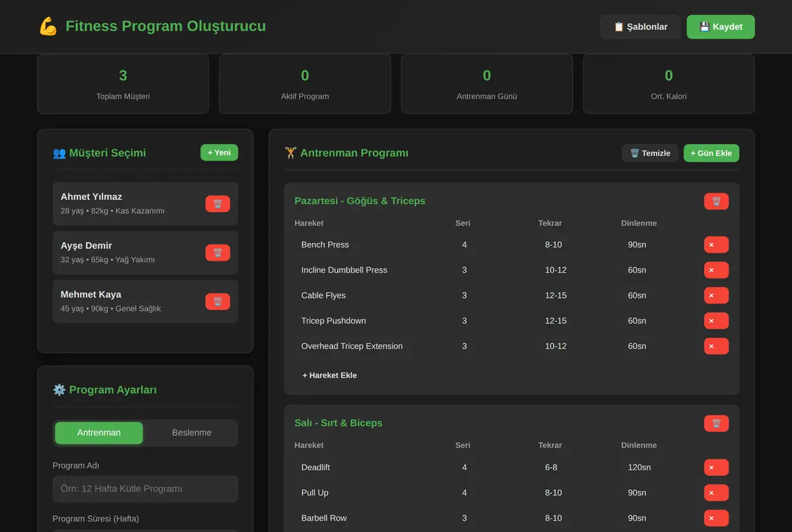Viewport: 792px width, 532px height.
Task: Delete customer Ahmet Yılmaz with trash icon
Action: click(x=218, y=204)
